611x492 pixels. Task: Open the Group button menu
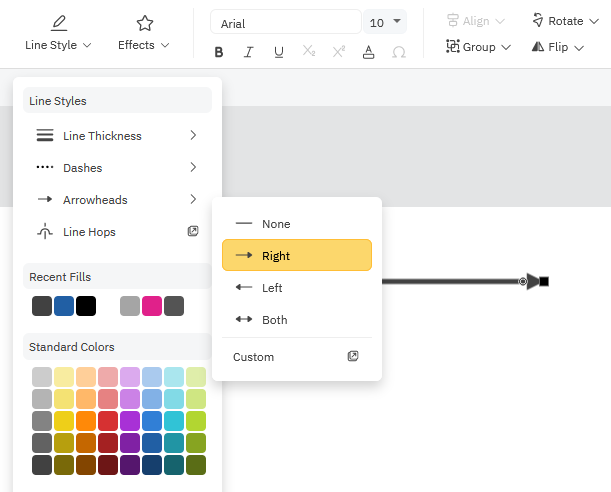click(x=478, y=47)
